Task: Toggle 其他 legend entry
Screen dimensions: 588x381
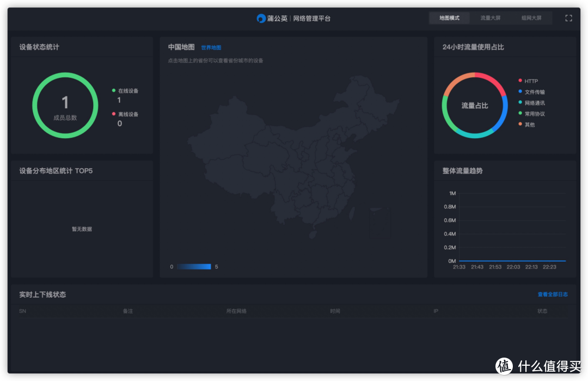Action: point(526,125)
